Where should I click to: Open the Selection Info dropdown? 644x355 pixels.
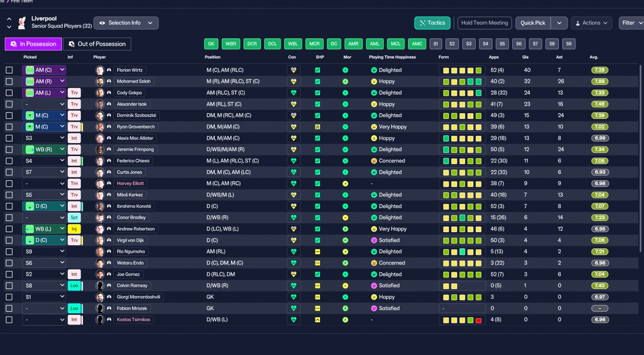pyautogui.click(x=126, y=23)
